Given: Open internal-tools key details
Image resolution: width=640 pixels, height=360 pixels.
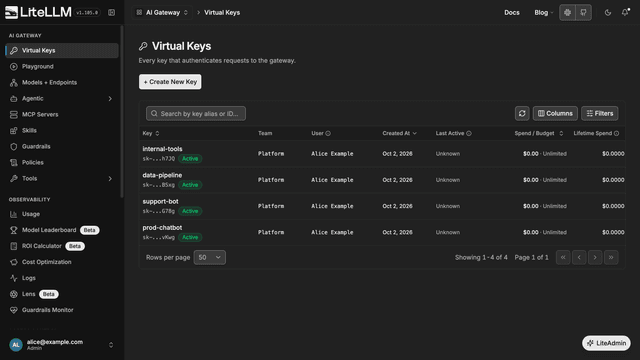Looking at the screenshot, I should (x=162, y=149).
